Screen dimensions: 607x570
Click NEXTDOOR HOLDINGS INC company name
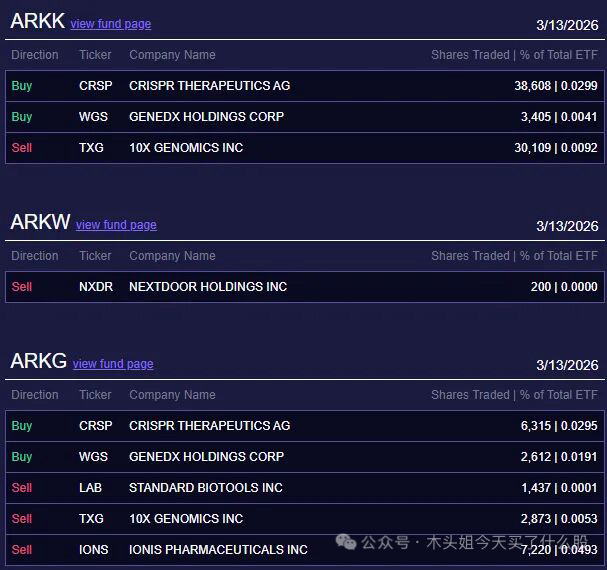tap(208, 287)
